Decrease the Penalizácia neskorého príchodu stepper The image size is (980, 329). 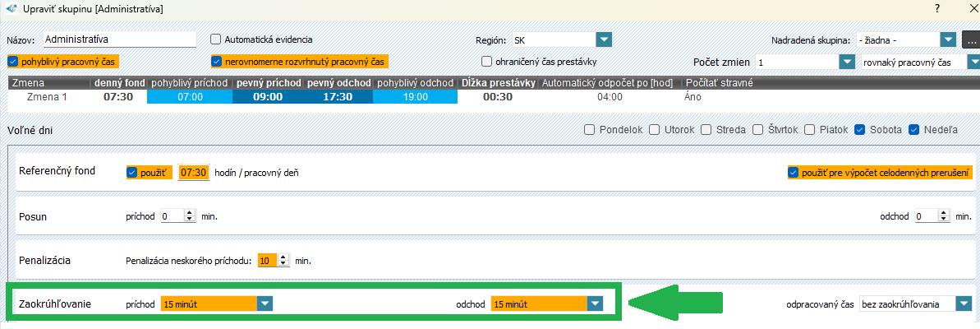pyautogui.click(x=285, y=264)
